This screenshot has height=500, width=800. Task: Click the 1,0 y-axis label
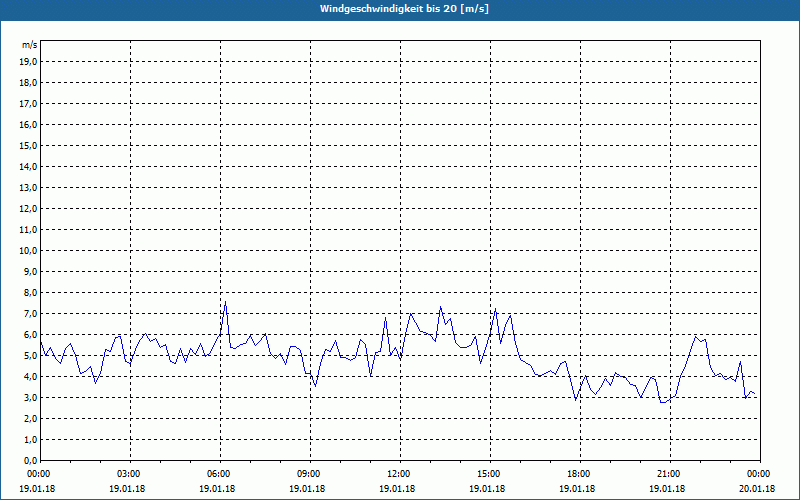pyautogui.click(x=30, y=439)
